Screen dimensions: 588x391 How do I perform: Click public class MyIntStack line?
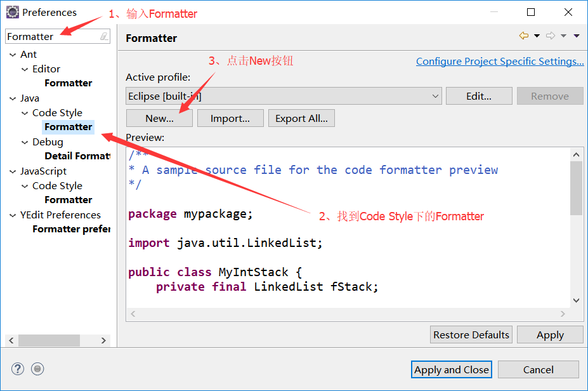point(215,272)
